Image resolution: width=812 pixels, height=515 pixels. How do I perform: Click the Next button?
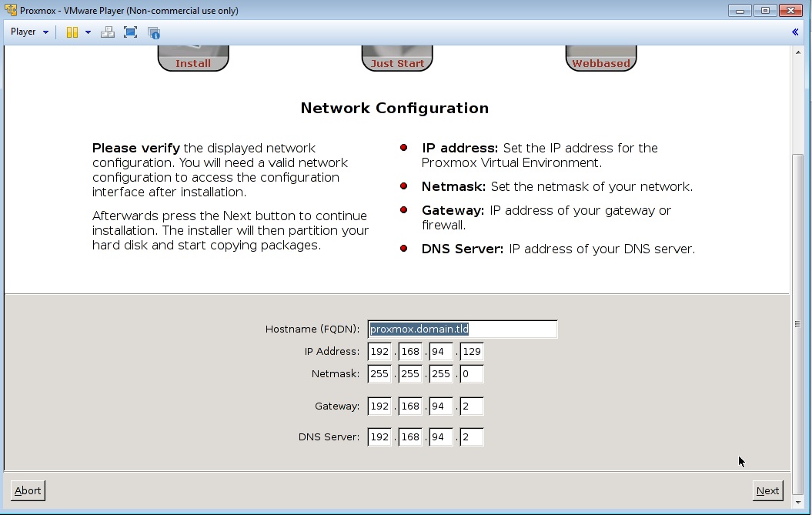(x=767, y=490)
